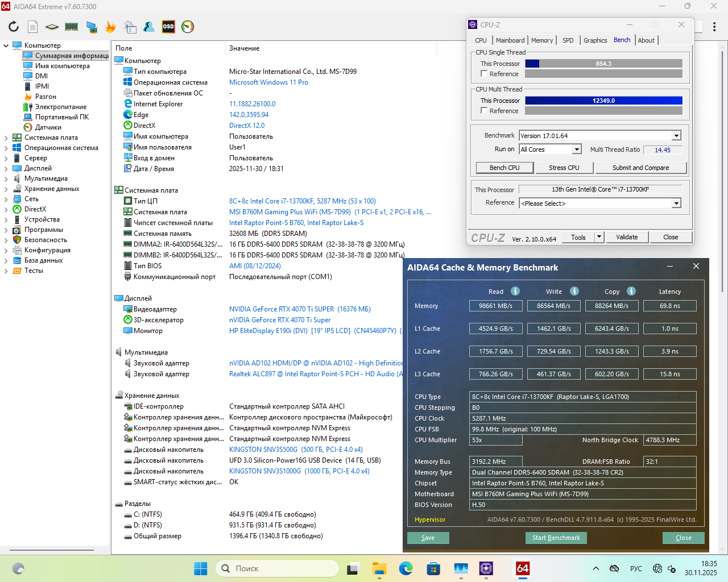Click the taskbar search box Поиск
The width and height of the screenshot is (728, 582).
(277, 568)
